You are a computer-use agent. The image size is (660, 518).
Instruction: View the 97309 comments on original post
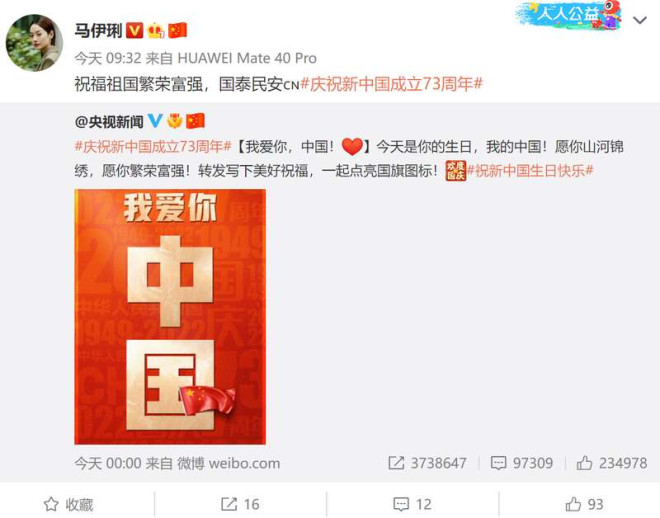click(522, 463)
